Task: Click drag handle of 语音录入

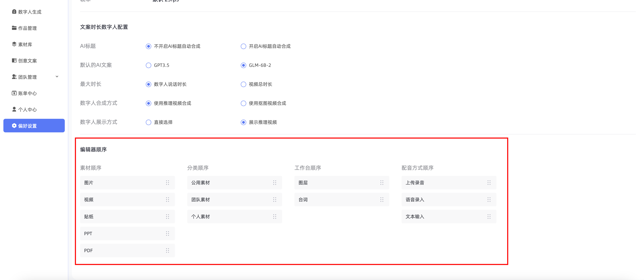Action: [x=489, y=200]
